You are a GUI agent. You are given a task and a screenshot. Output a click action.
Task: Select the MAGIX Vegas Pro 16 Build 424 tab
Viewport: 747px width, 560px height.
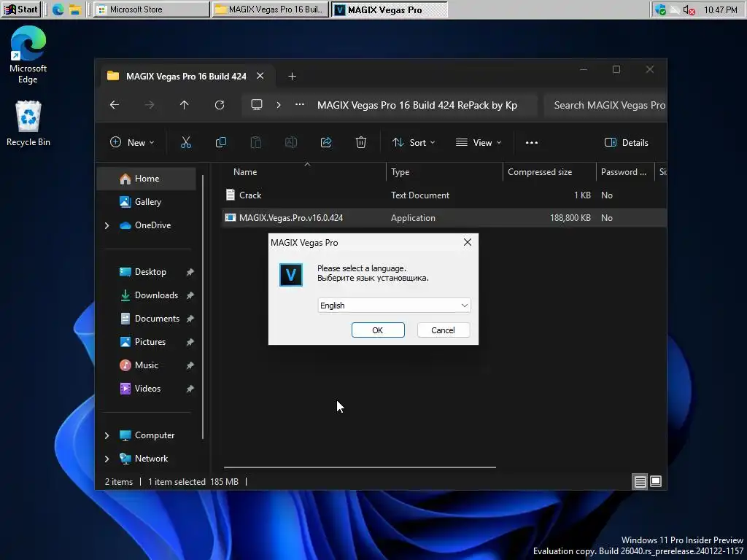coord(186,76)
